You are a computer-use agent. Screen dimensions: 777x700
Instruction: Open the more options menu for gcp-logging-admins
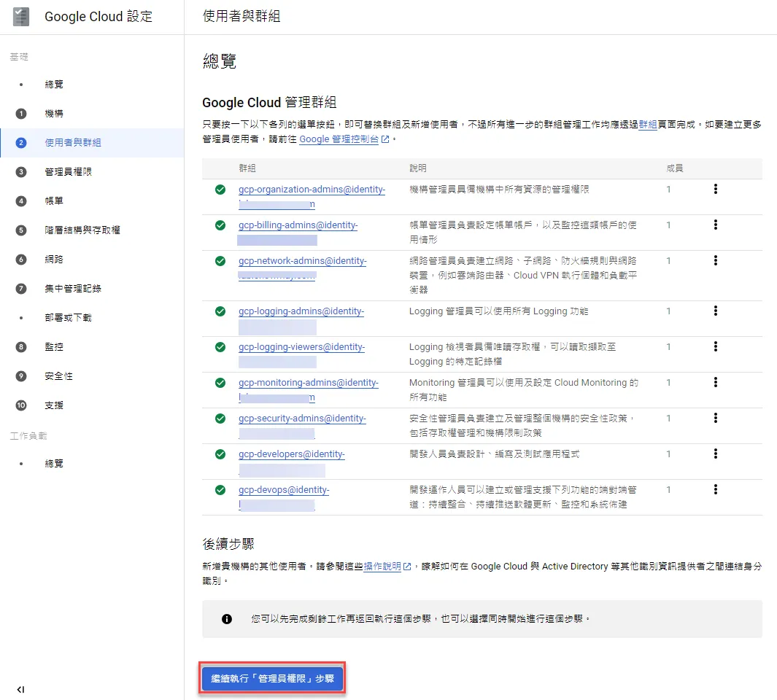[x=715, y=311]
